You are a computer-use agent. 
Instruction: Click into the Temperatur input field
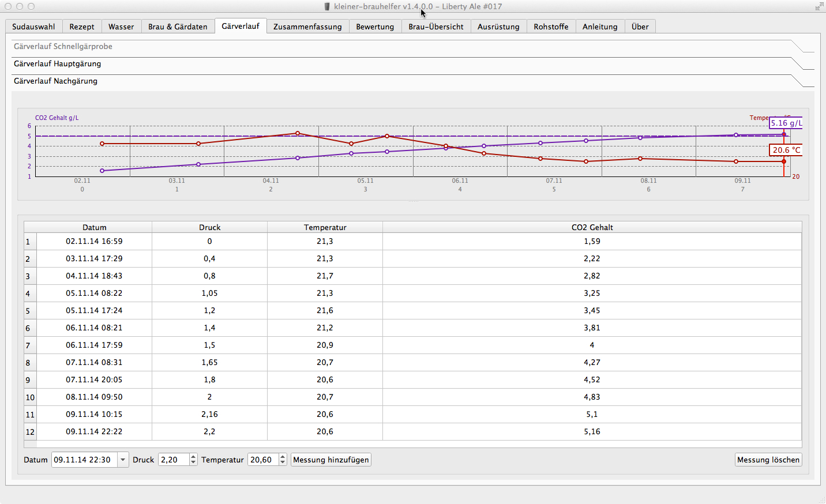(262, 460)
